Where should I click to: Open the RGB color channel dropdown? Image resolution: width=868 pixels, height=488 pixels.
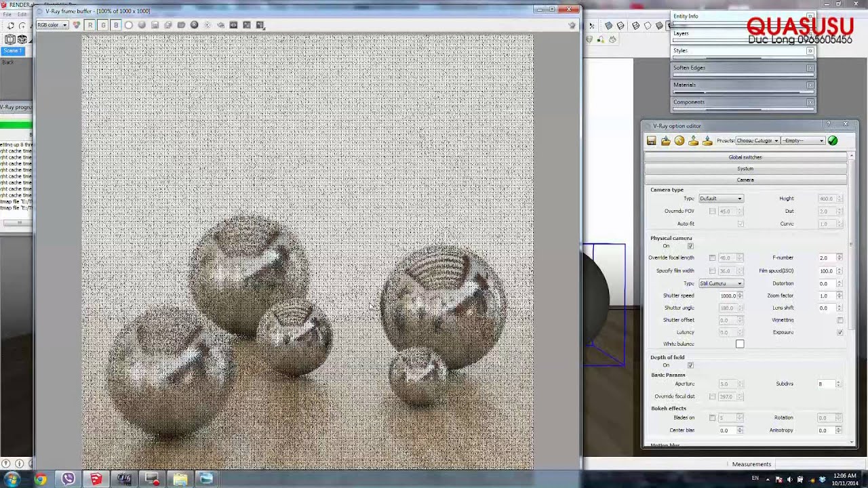pyautogui.click(x=52, y=25)
